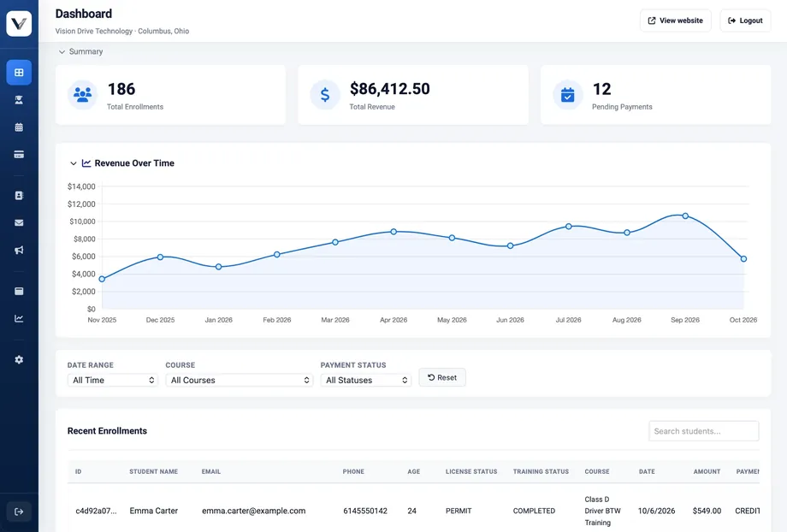The image size is (787, 532).
Task: Open the gear settings icon in sidebar
Action: point(19,359)
